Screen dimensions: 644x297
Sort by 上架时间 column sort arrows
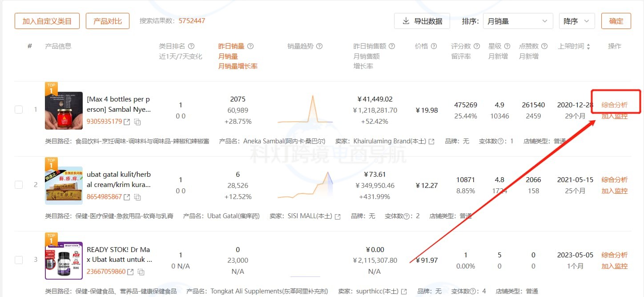589,47
